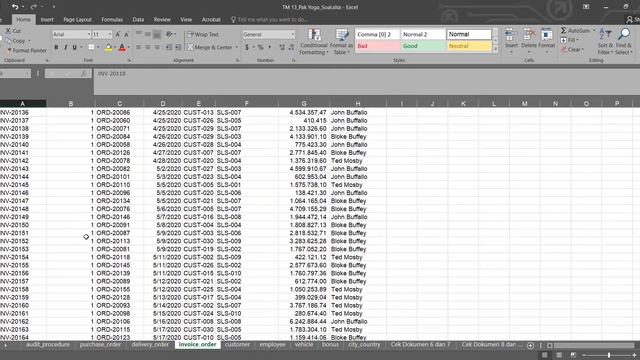The width and height of the screenshot is (640, 360).
Task: Click the Decrease Indent icon
Action: tap(169, 47)
